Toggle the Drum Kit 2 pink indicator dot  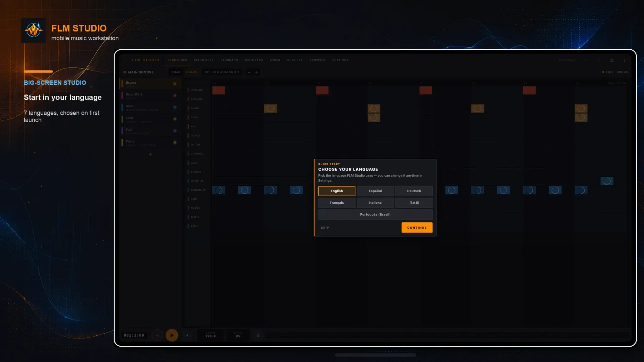click(175, 95)
